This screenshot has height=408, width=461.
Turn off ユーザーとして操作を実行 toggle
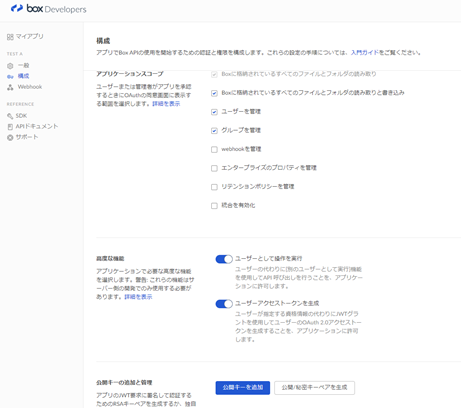coord(224,259)
